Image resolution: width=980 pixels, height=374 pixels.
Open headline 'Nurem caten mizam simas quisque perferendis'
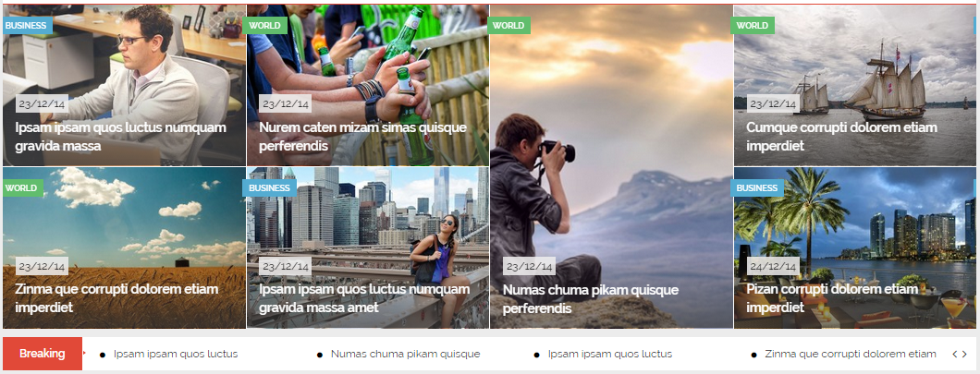click(x=362, y=137)
